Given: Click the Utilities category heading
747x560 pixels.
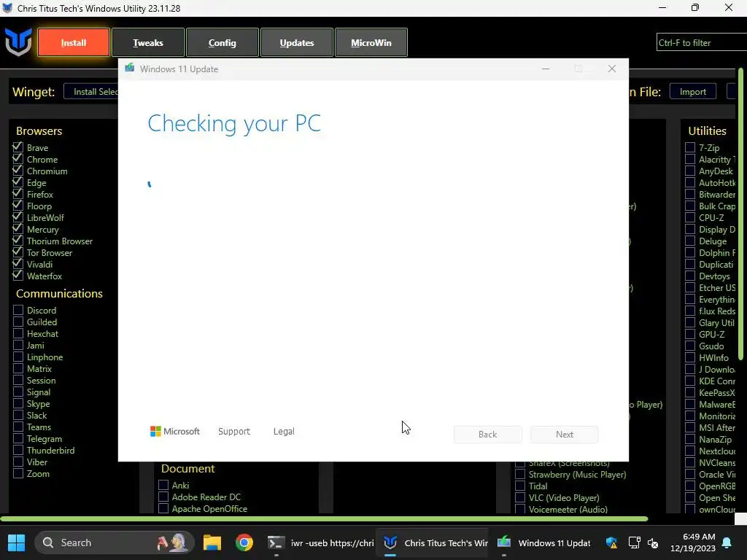Looking at the screenshot, I should [707, 131].
